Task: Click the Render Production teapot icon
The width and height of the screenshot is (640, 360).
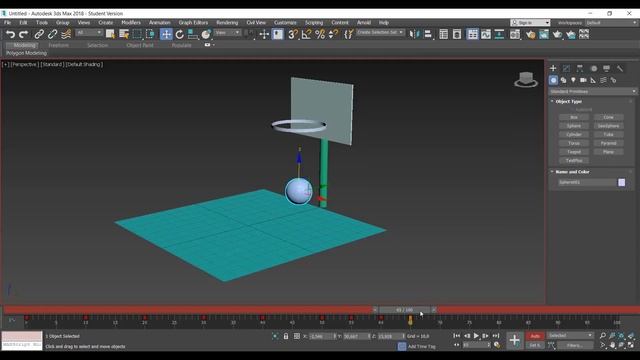Action: coord(558,34)
